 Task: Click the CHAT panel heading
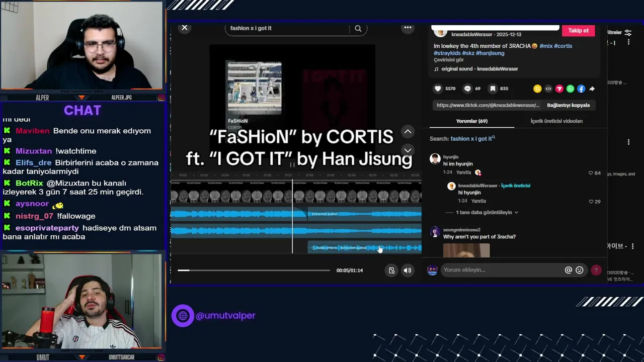83,111
